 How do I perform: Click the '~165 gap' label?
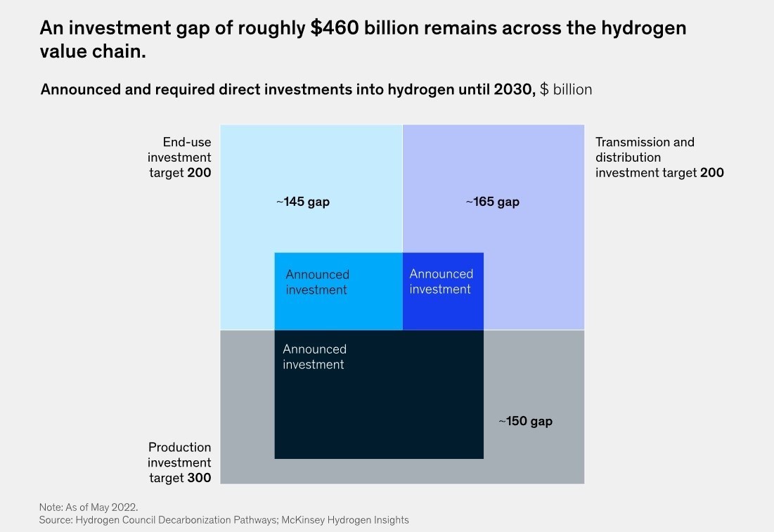(x=492, y=202)
